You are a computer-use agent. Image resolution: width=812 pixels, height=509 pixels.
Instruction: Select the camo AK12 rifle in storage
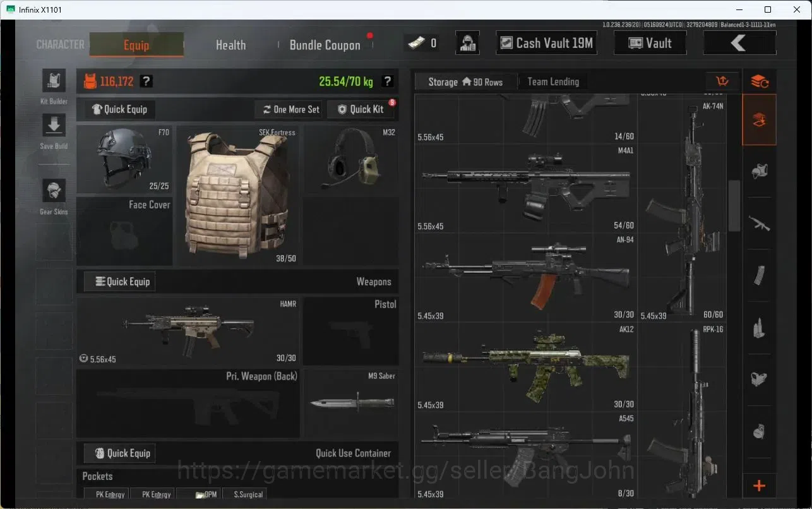pos(526,367)
